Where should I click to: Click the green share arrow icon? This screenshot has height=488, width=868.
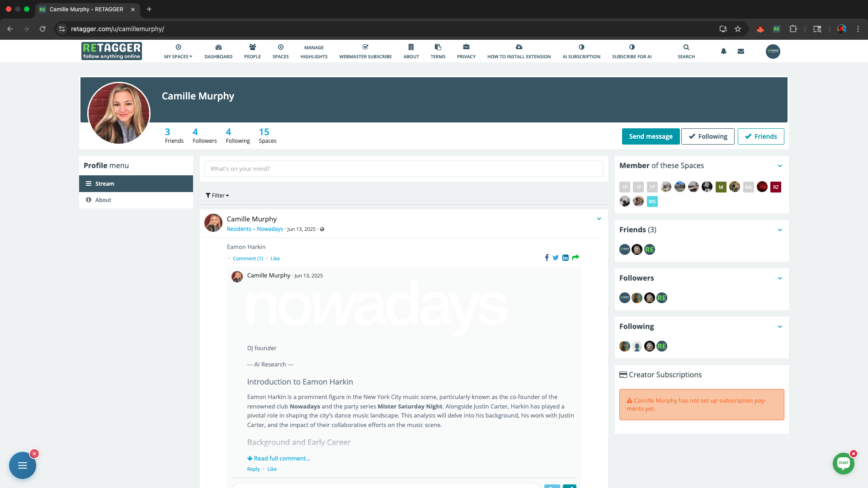(x=576, y=258)
